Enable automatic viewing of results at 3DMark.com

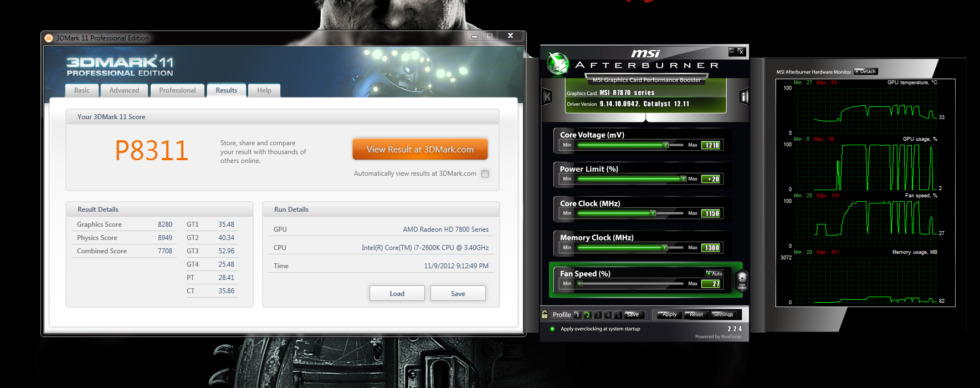pyautogui.click(x=485, y=173)
